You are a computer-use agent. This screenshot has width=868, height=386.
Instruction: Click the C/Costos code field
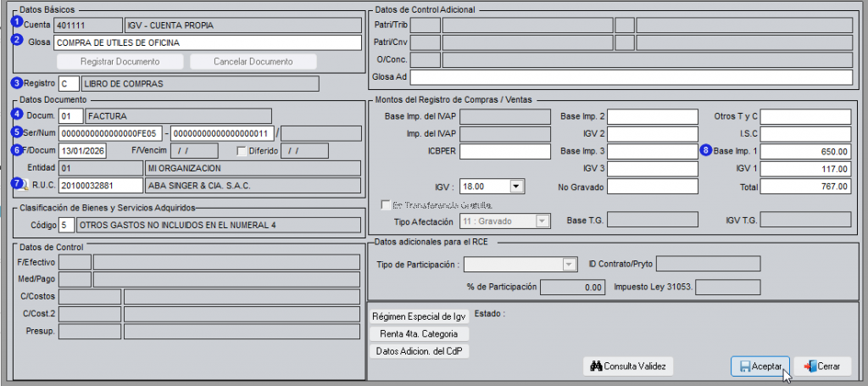[x=90, y=297]
